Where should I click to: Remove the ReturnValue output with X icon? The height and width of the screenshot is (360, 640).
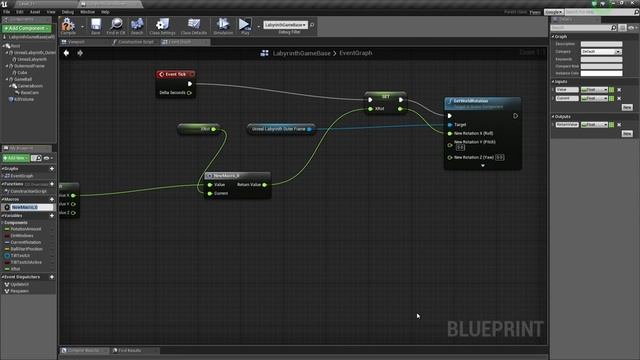click(x=619, y=125)
